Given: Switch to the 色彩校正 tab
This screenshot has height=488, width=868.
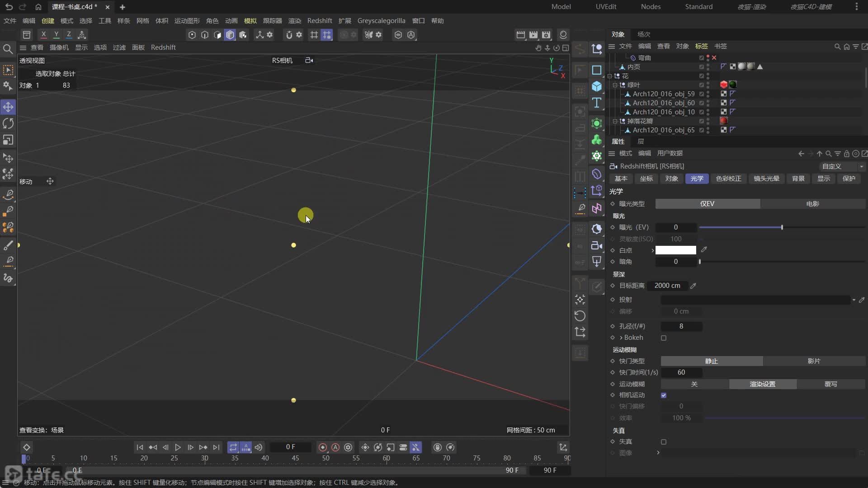Looking at the screenshot, I should [729, 178].
